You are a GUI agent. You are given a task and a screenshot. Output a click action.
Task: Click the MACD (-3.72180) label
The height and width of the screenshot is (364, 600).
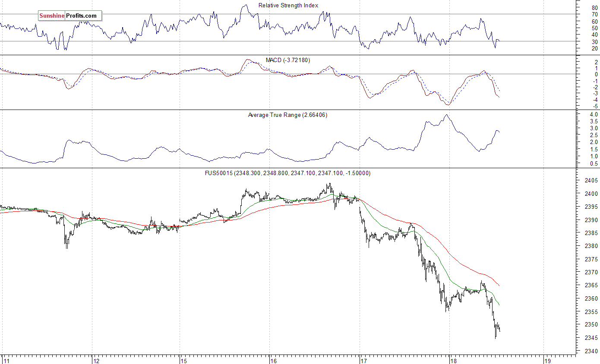point(288,60)
